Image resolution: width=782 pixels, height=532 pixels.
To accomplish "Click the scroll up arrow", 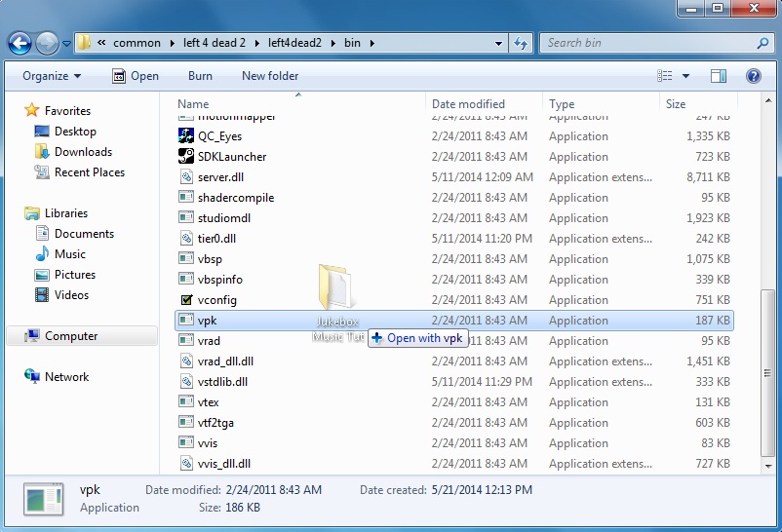I will [768, 100].
